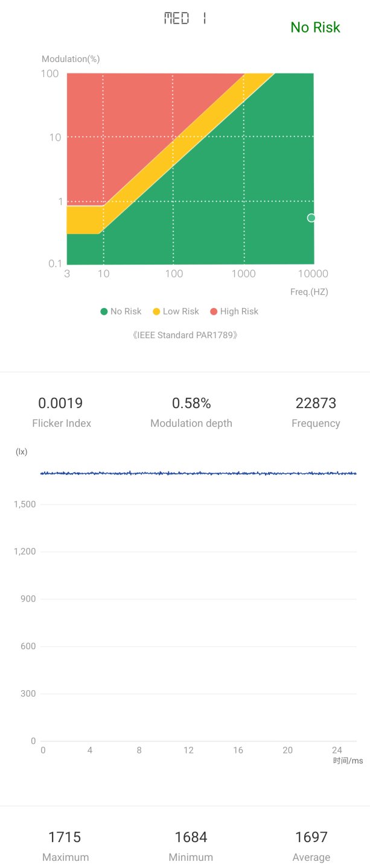Image resolution: width=370 pixels, height=868 pixels.
Task: Click the 时间/ms time axis label
Action: pos(348,761)
